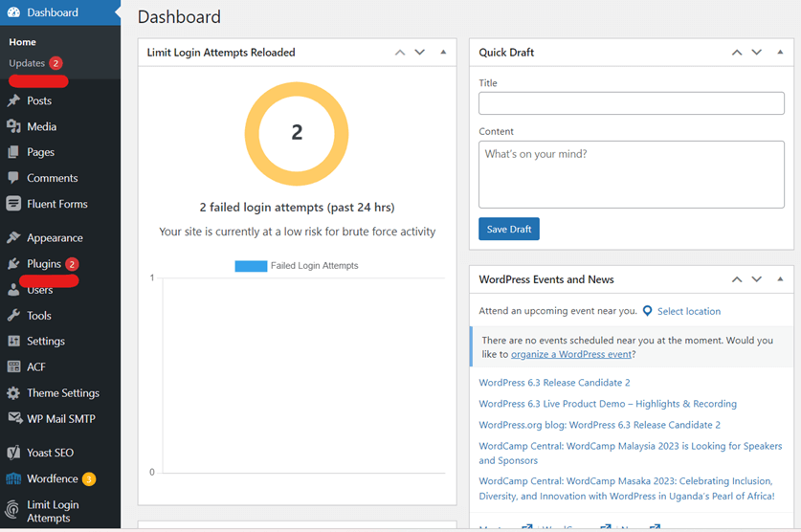
Task: Toggle Failed Login Attempts blue legend swatch
Action: (251, 266)
